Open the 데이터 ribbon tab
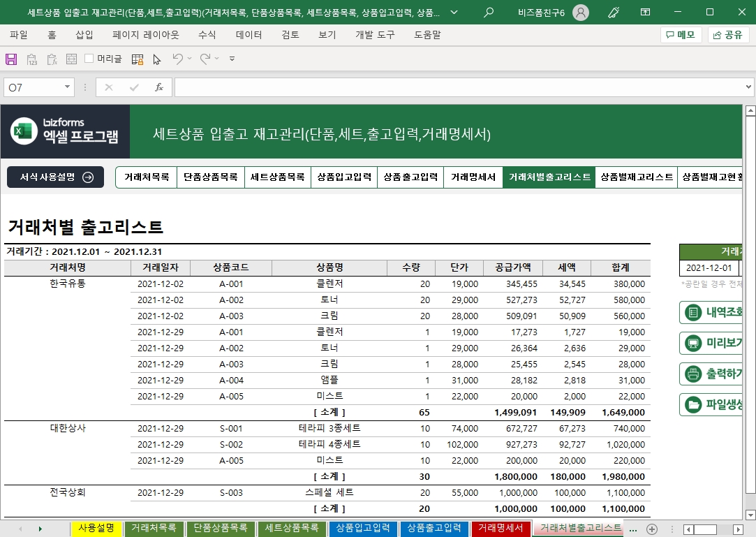The height and width of the screenshot is (537, 756). (x=249, y=34)
